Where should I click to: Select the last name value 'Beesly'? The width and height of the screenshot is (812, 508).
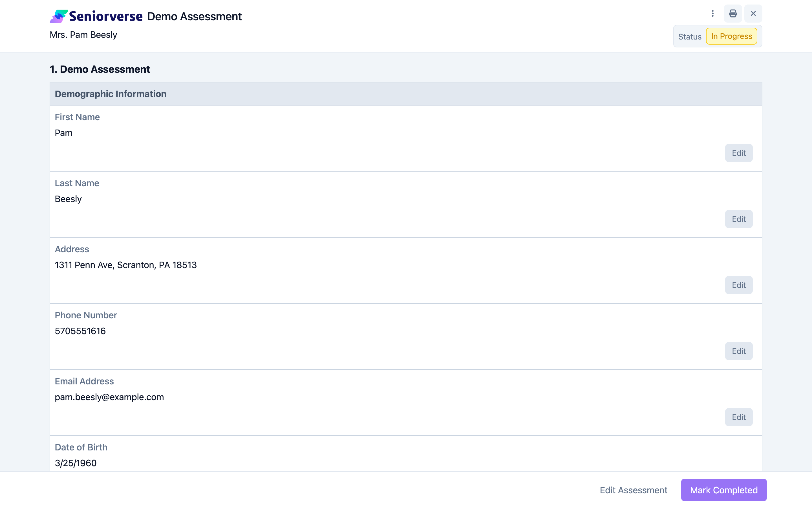[68, 199]
